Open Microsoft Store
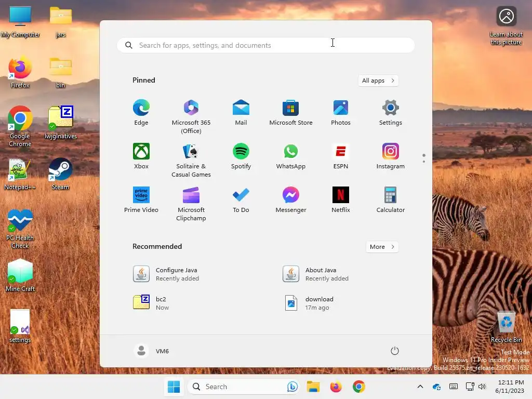The height and width of the screenshot is (399, 532). click(291, 113)
